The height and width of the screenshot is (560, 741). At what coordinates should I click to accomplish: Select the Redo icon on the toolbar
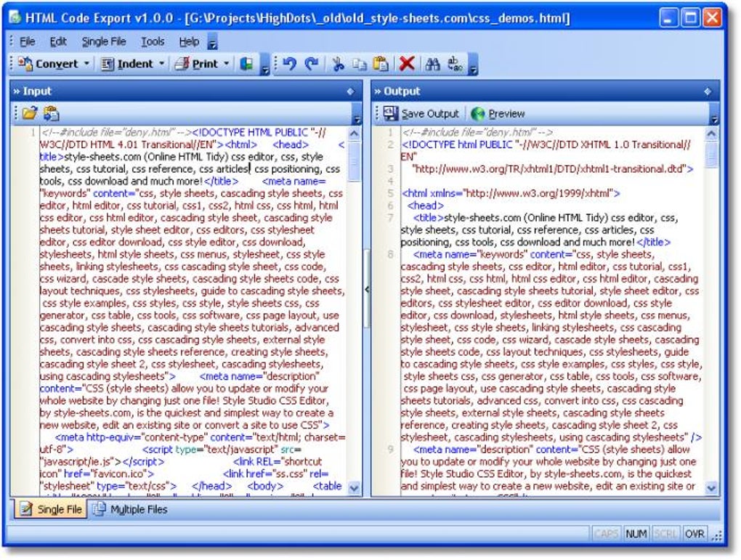309,64
